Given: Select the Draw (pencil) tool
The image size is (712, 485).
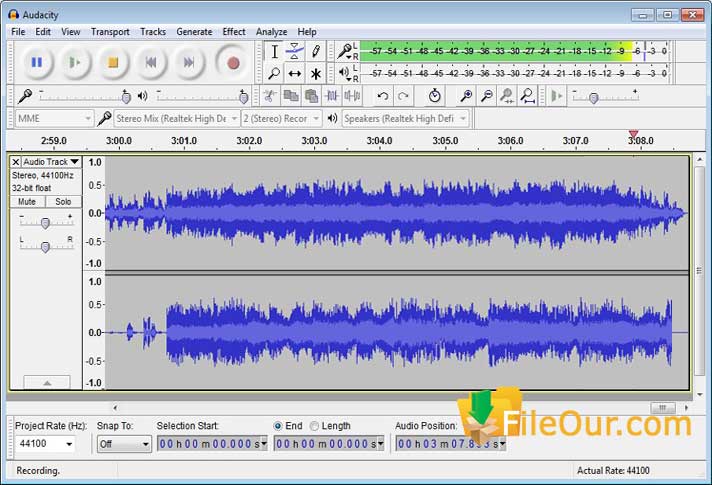Looking at the screenshot, I should tap(316, 51).
